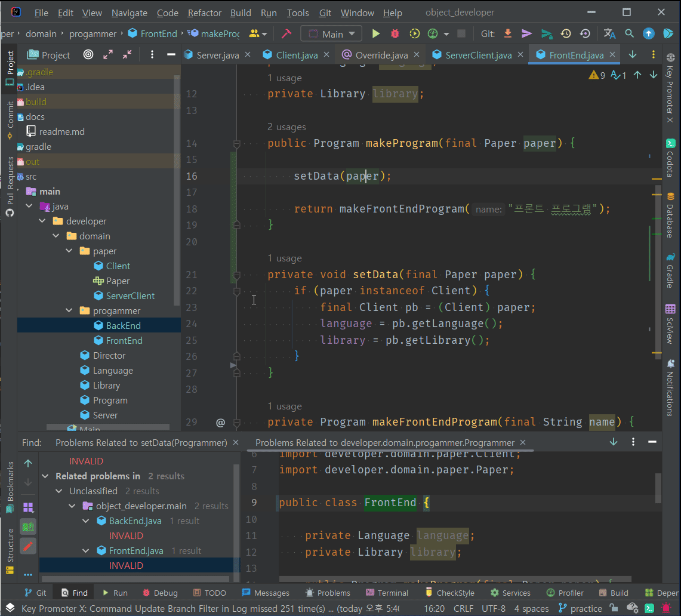Click Project panel vertical scrollbar

176,190
